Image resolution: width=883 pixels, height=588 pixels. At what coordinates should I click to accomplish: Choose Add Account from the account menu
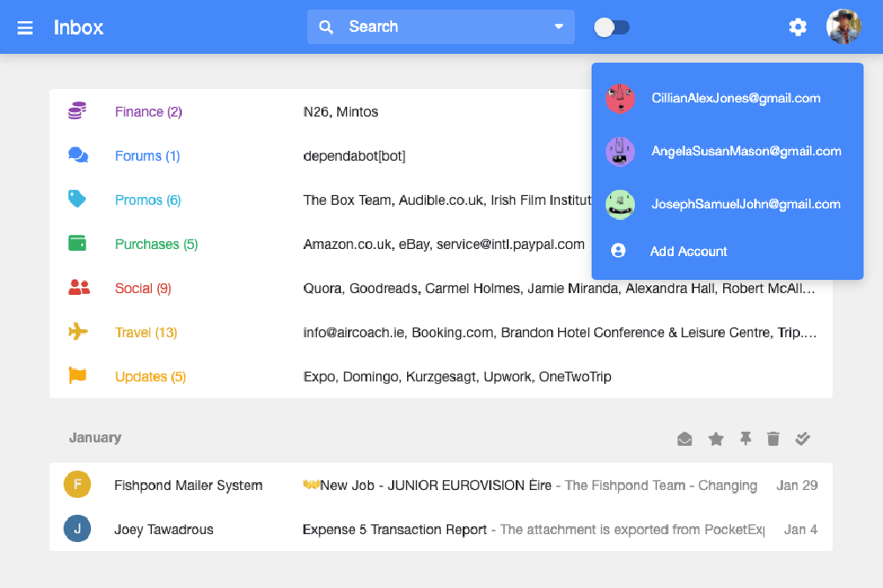coord(688,252)
